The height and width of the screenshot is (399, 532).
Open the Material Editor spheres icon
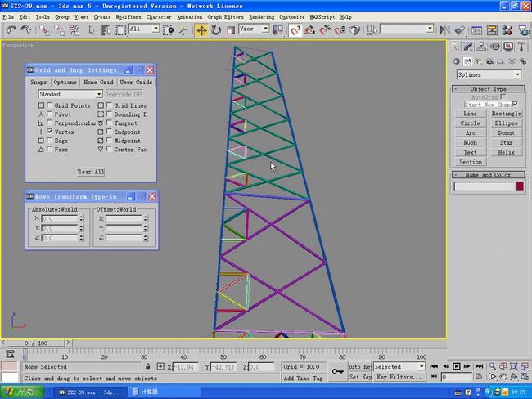tap(507, 30)
